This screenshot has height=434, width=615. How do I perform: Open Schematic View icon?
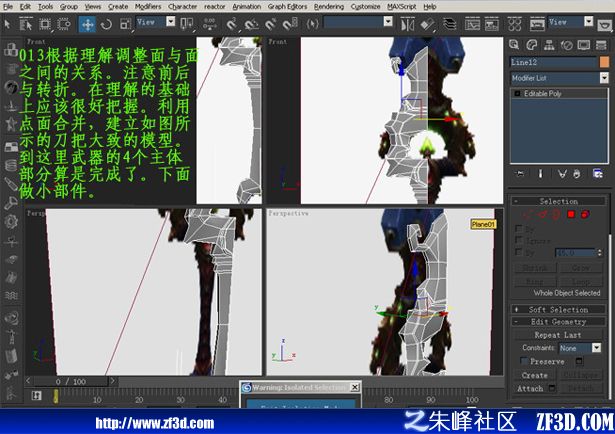coord(491,24)
